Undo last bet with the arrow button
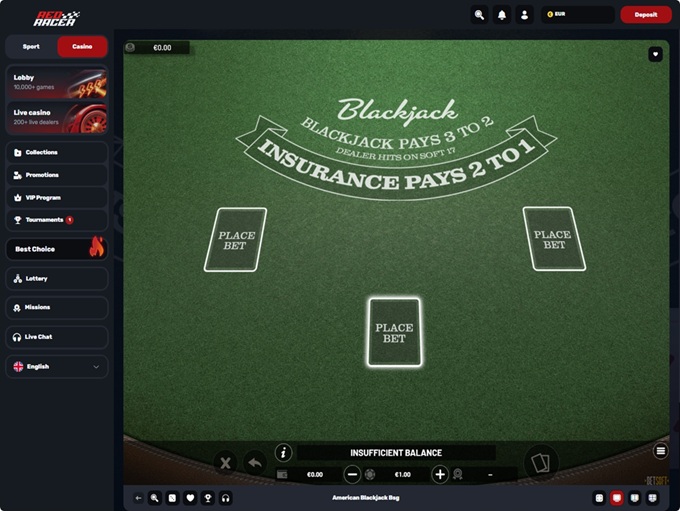The height and width of the screenshot is (511, 680). click(x=255, y=463)
